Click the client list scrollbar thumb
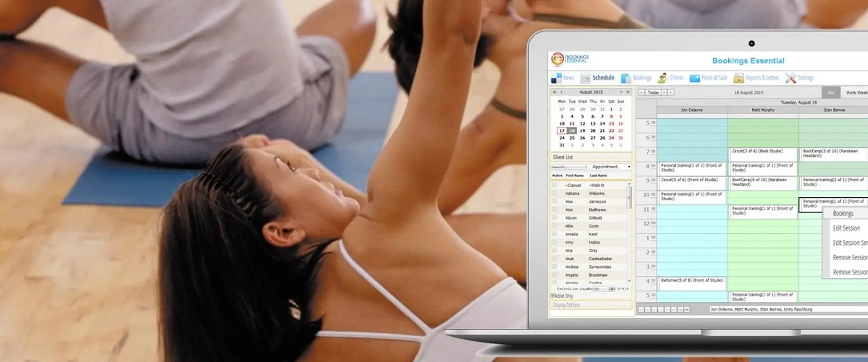This screenshot has width=868, height=362. click(629, 197)
